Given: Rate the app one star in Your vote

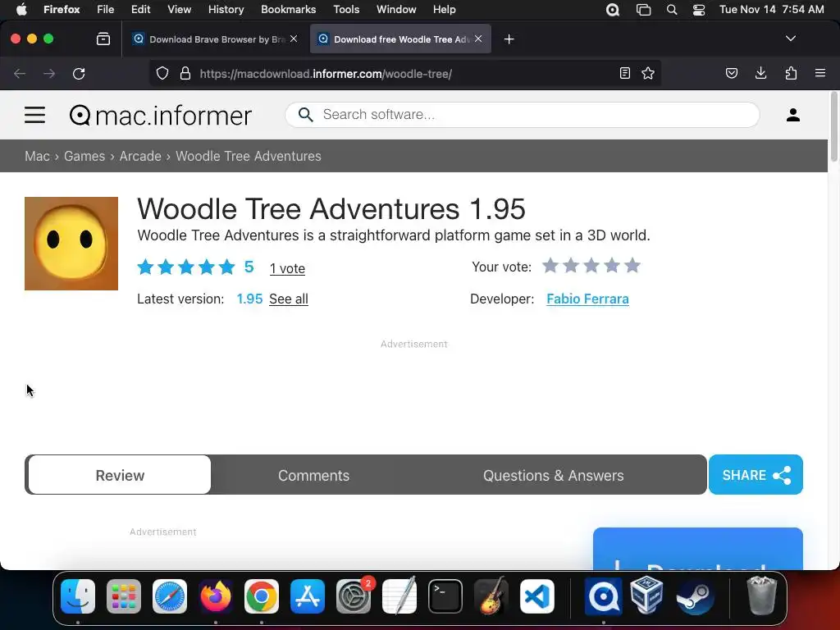Looking at the screenshot, I should pos(550,265).
